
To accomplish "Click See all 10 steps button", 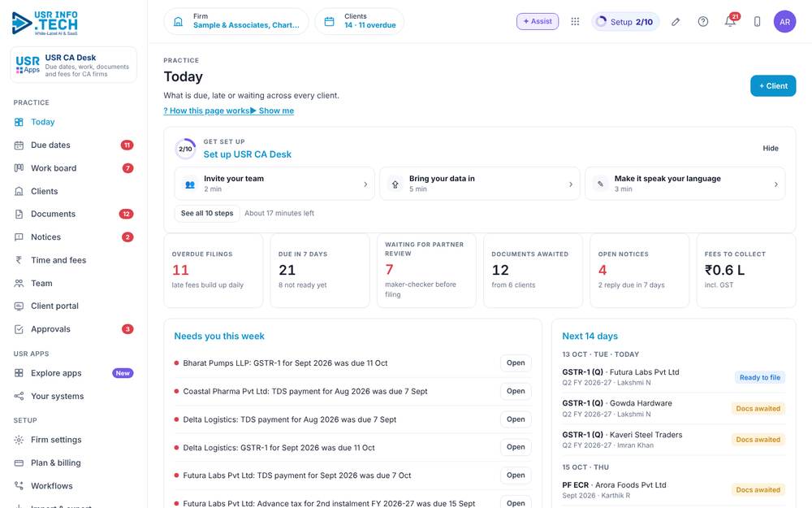I will 207,213.
